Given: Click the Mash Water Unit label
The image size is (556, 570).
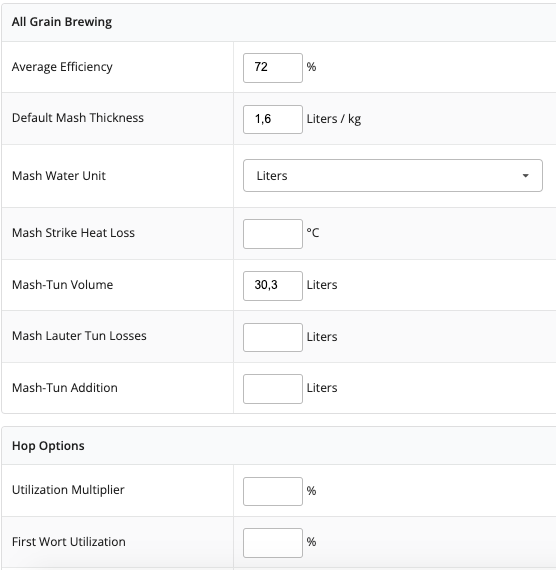Looking at the screenshot, I should pos(59,176).
